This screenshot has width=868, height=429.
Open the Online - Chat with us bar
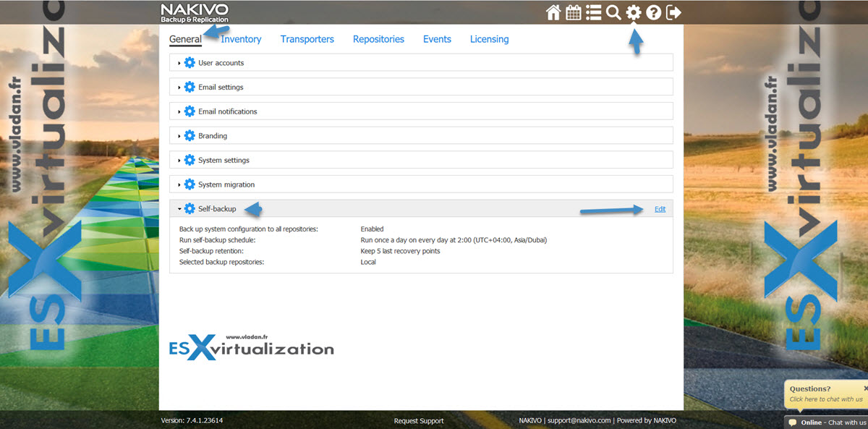(x=826, y=422)
